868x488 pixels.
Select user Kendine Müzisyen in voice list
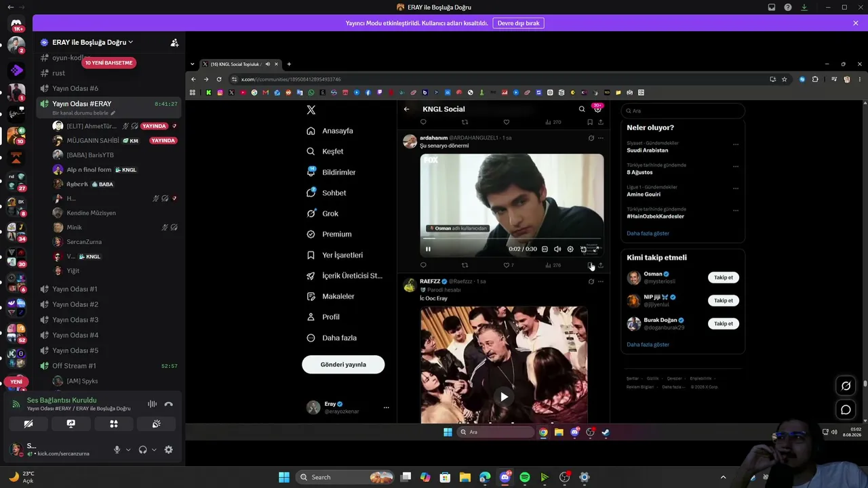pyautogui.click(x=114, y=213)
